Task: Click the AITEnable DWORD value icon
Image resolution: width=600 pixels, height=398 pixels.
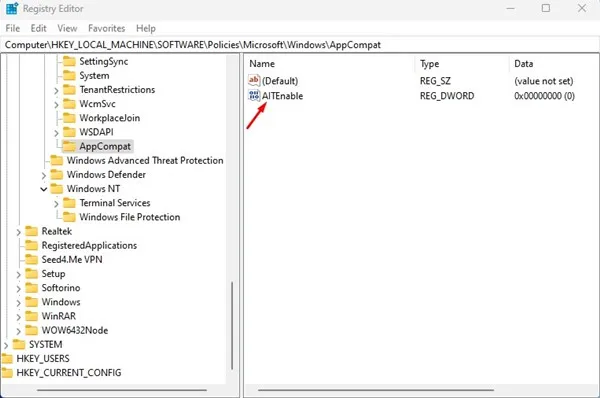Action: coord(254,95)
